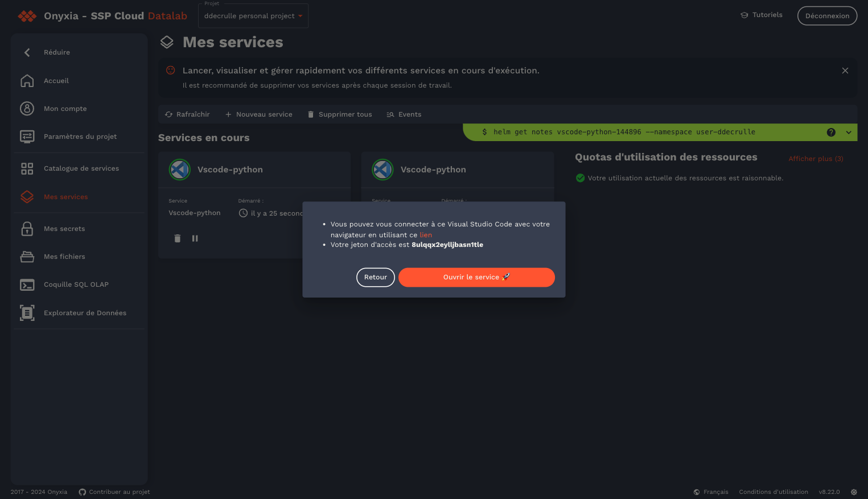
Task: Click Nouveau service in the toolbar
Action: point(259,114)
